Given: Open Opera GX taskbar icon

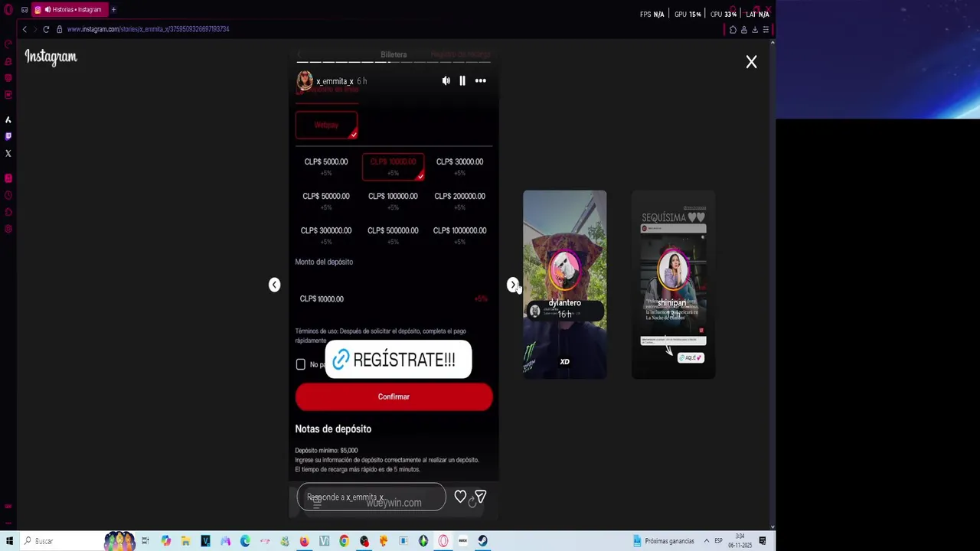Looking at the screenshot, I should coord(443,541).
